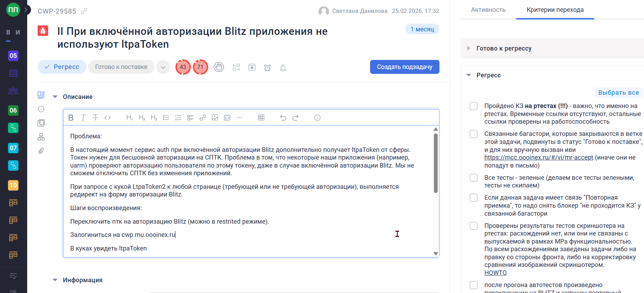This screenshot has width=644, height=293.
Task: Insert bulleted list
Action: (166, 118)
